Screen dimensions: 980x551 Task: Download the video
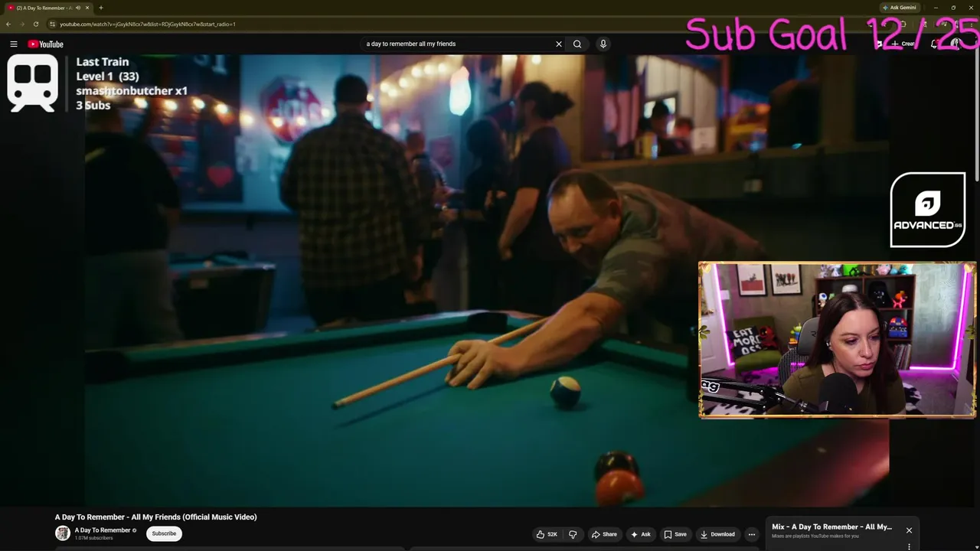[x=717, y=534]
